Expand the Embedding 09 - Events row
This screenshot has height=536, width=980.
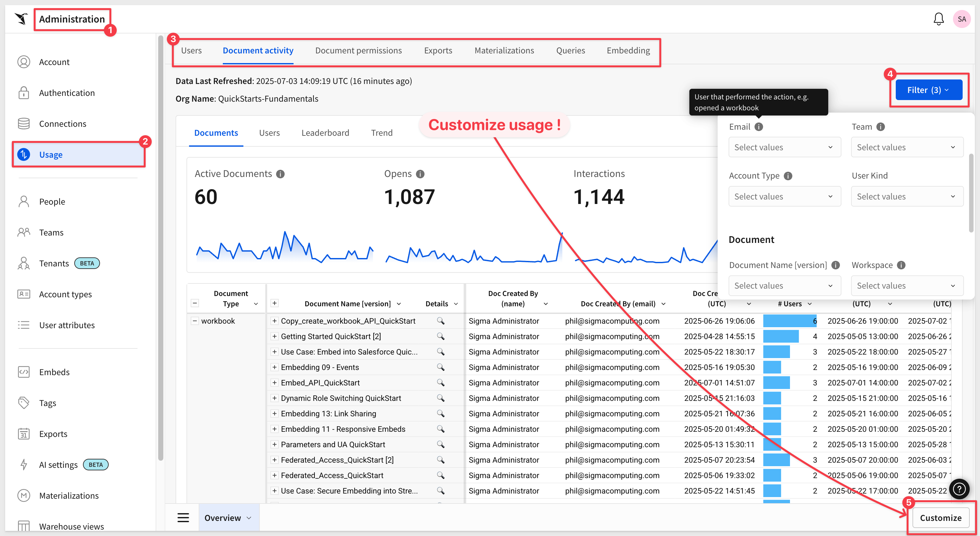point(274,367)
